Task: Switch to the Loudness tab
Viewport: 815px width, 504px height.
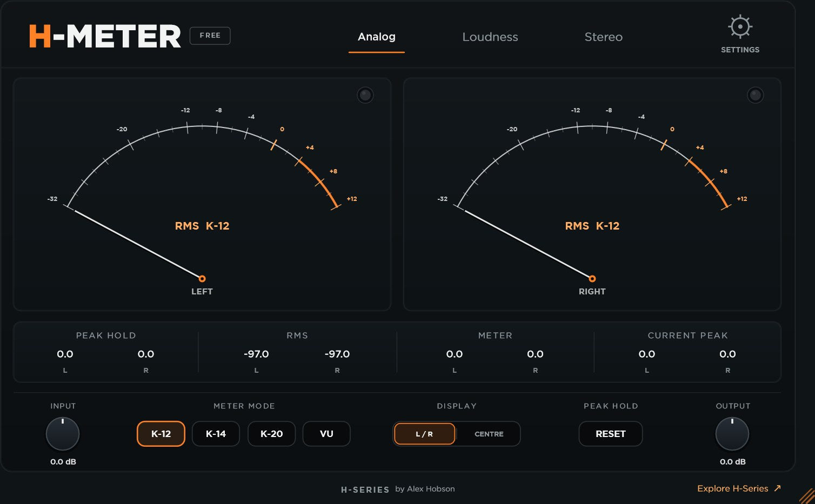Action: 490,37
